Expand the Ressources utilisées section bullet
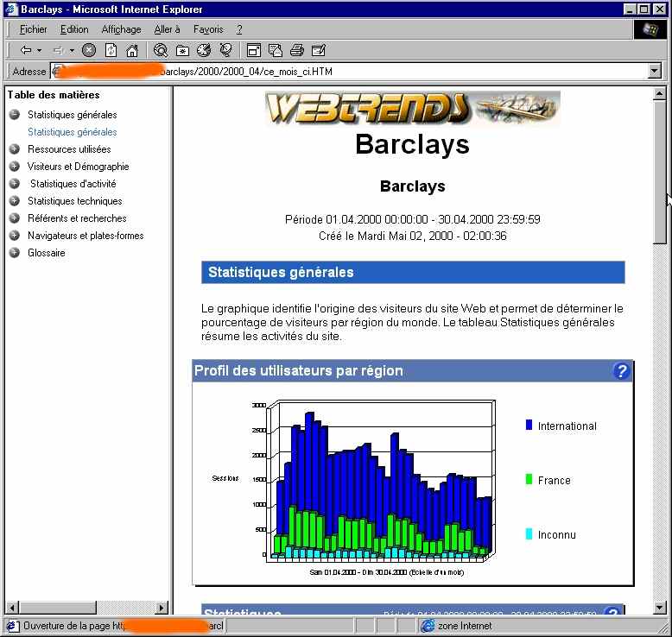The width and height of the screenshot is (672, 637). coord(15,148)
